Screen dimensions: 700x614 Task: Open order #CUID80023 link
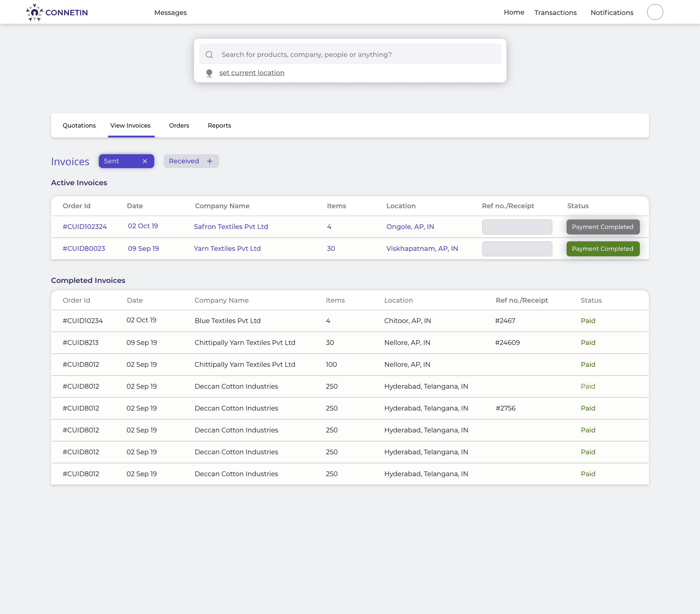pos(84,249)
